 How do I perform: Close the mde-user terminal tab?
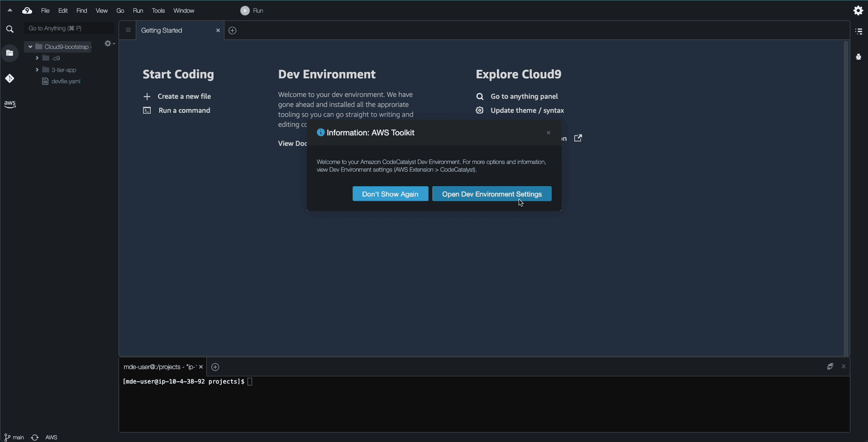point(201,367)
